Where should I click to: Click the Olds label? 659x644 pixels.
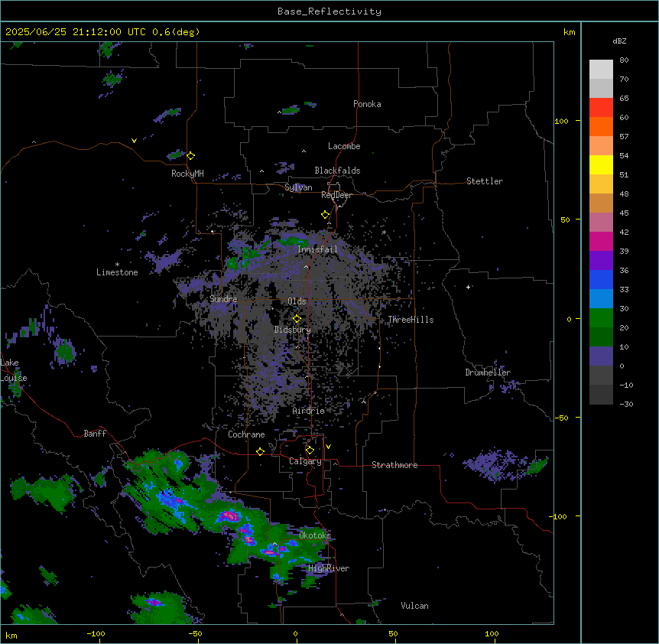coord(297,301)
